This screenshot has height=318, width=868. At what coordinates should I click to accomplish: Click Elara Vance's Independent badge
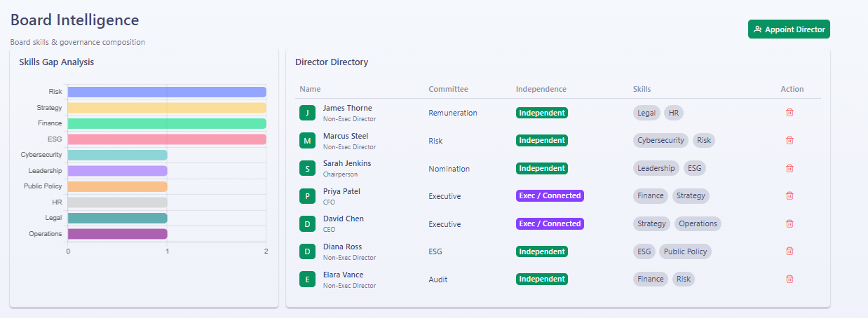(542, 279)
